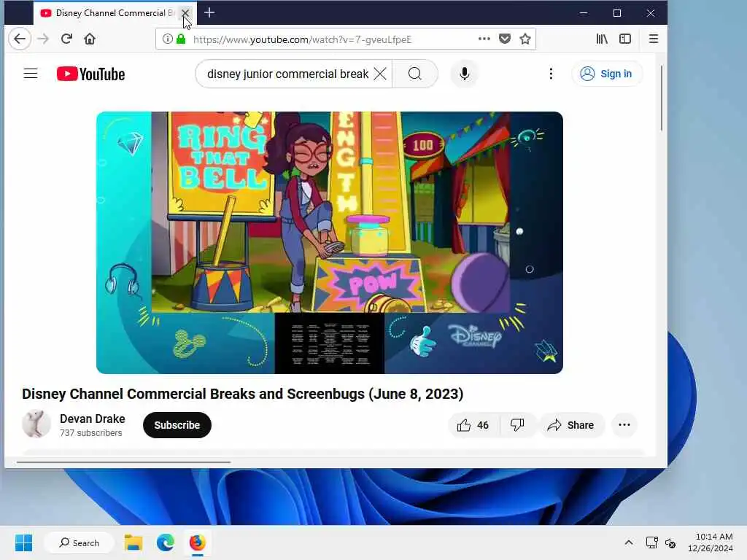Screen dimensions: 747x560
Task: Open a new browser tab
Action: 209,13
